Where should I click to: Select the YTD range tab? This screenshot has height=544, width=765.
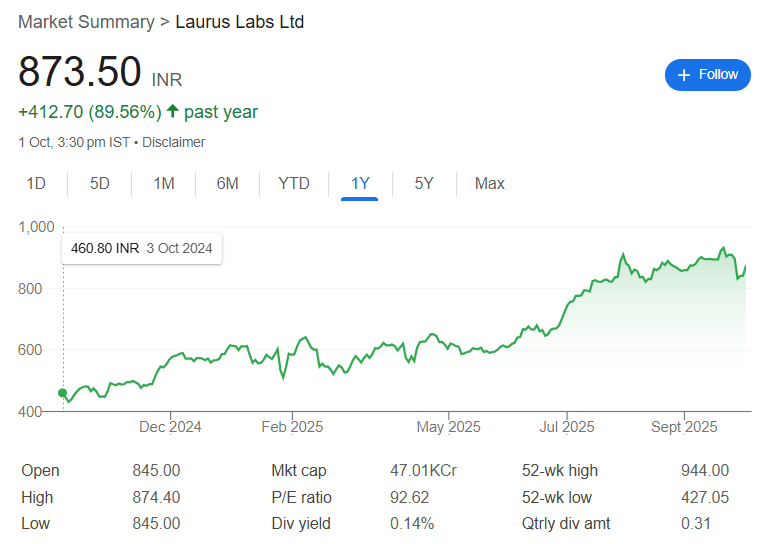(294, 183)
